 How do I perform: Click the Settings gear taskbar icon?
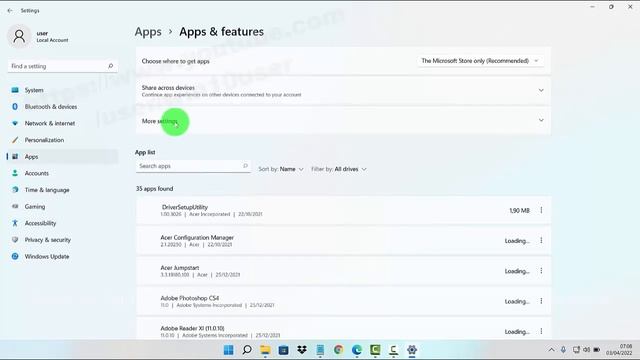(412, 350)
